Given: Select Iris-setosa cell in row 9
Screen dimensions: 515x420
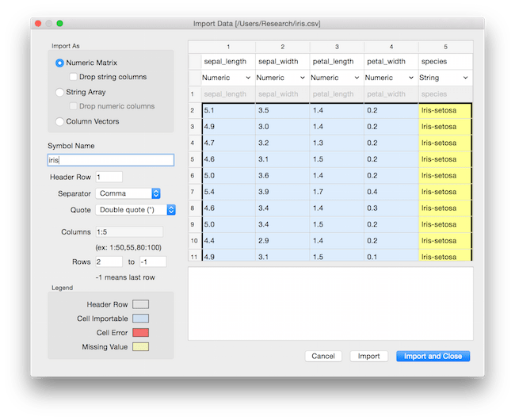Looking at the screenshot, I should pos(445,224).
